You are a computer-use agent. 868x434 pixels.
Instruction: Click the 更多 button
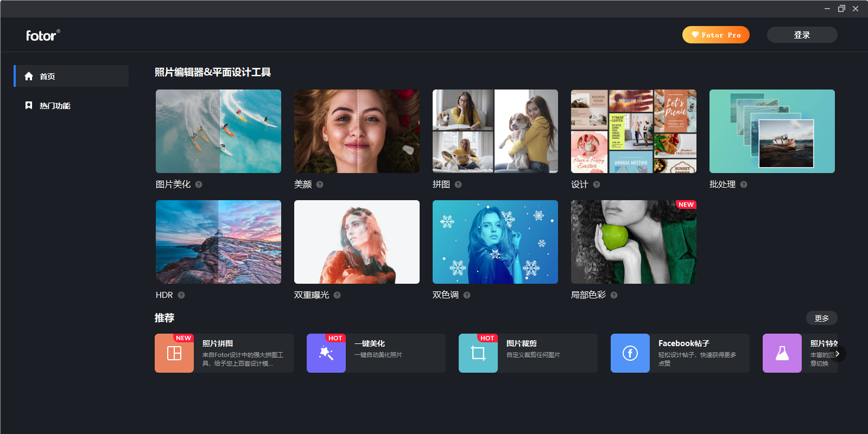[x=822, y=318]
